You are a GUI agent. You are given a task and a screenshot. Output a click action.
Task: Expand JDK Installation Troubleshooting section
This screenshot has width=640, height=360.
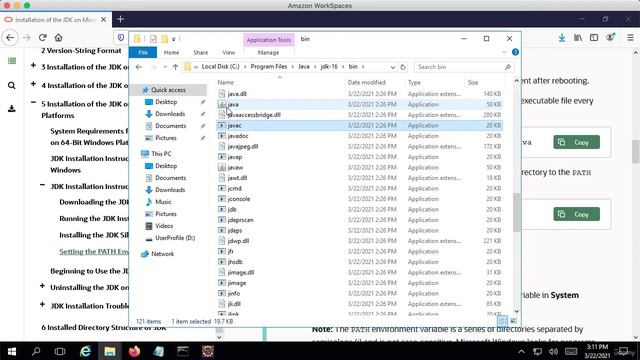click(x=42, y=304)
